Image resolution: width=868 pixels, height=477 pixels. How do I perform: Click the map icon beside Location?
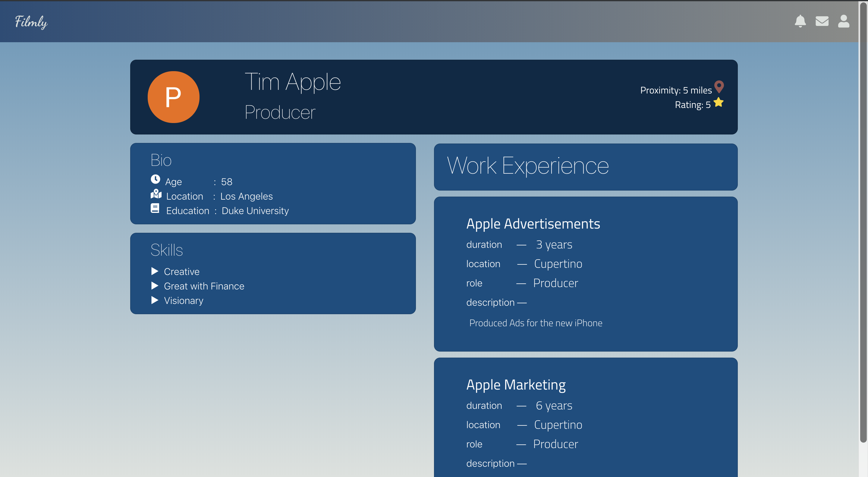click(156, 194)
